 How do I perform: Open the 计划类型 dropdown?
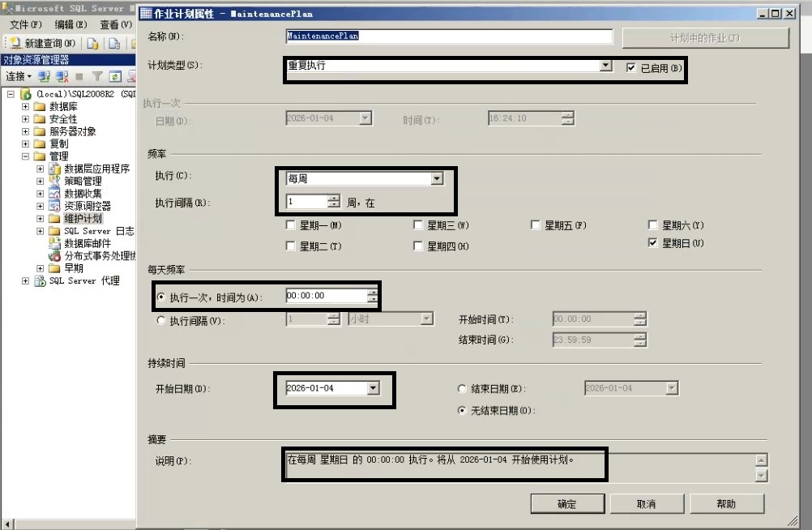tap(605, 66)
